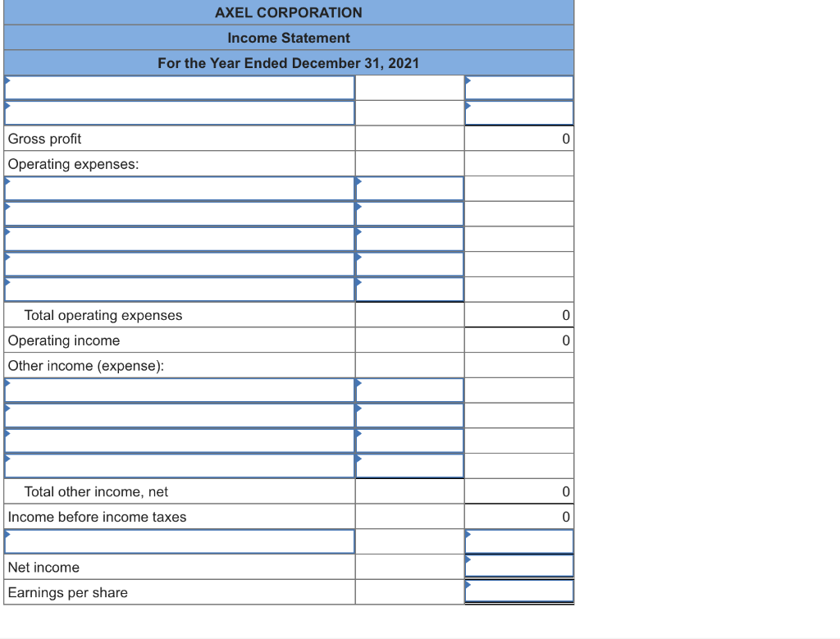This screenshot has height=639, width=840.
Task: Click the first operating expense amount cell
Action: pos(409,188)
